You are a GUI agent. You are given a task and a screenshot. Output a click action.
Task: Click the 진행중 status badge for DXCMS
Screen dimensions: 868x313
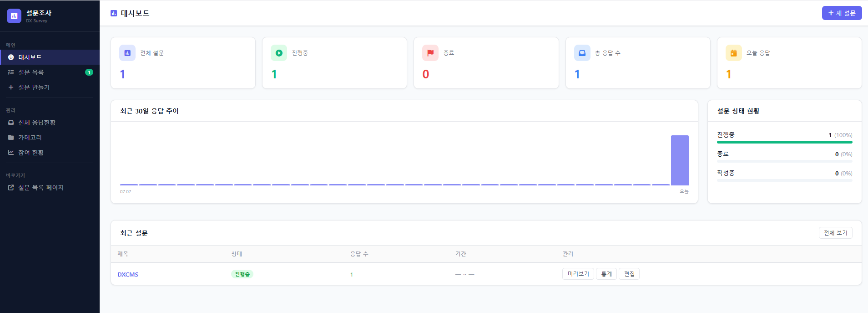coord(242,274)
